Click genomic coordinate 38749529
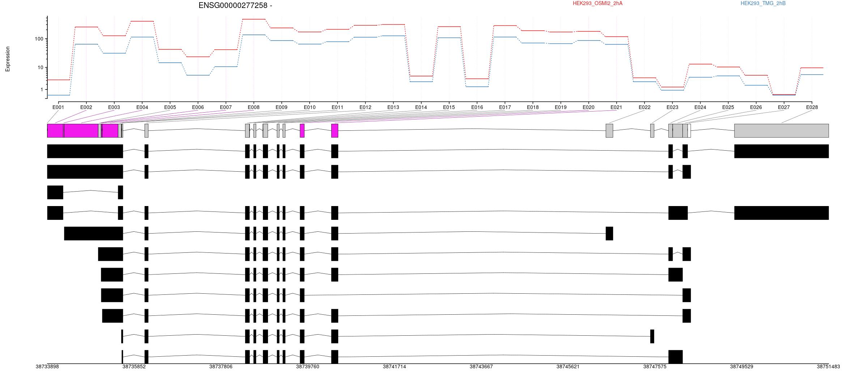The height and width of the screenshot is (373, 868). click(x=742, y=366)
